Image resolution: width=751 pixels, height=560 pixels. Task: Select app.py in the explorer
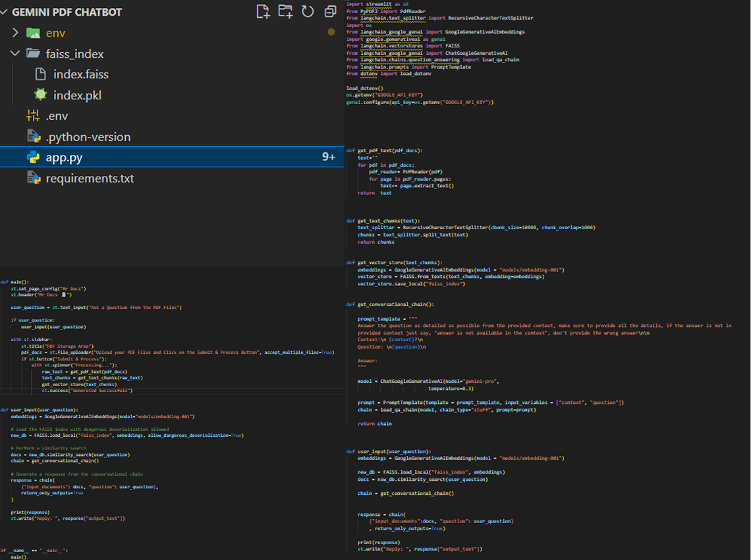point(172,157)
